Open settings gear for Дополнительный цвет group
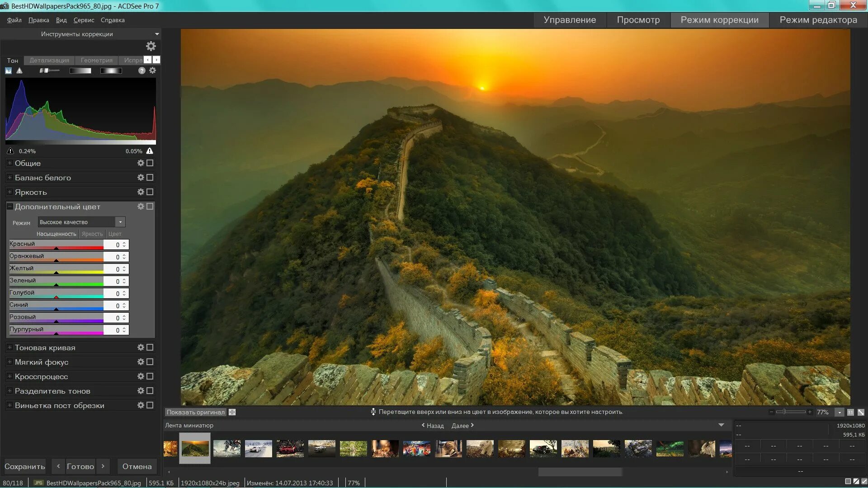This screenshot has width=868, height=488. point(141,206)
